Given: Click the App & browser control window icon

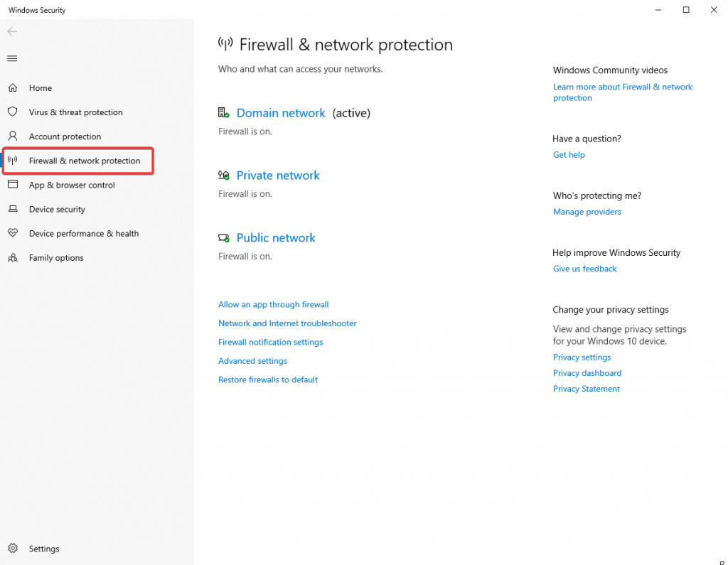Looking at the screenshot, I should [13, 184].
